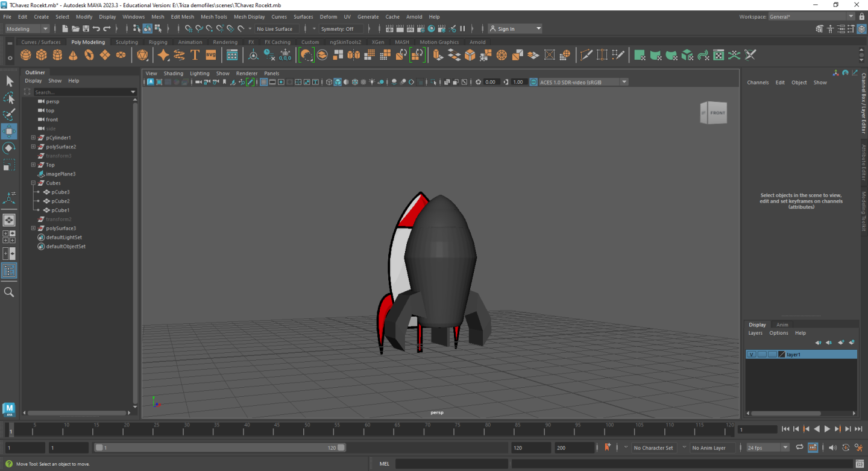Click the Multi-Cut tool icon

(x=586, y=55)
